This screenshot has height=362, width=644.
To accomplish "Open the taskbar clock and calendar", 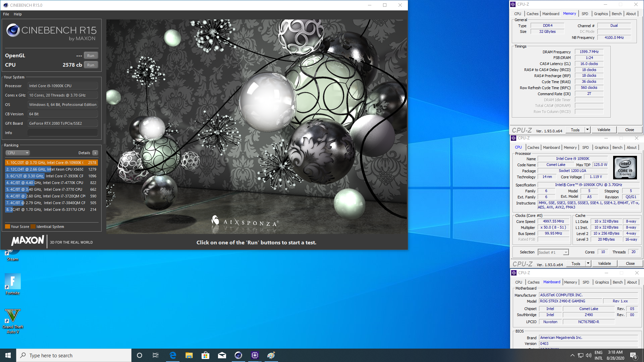I will click(x=615, y=355).
